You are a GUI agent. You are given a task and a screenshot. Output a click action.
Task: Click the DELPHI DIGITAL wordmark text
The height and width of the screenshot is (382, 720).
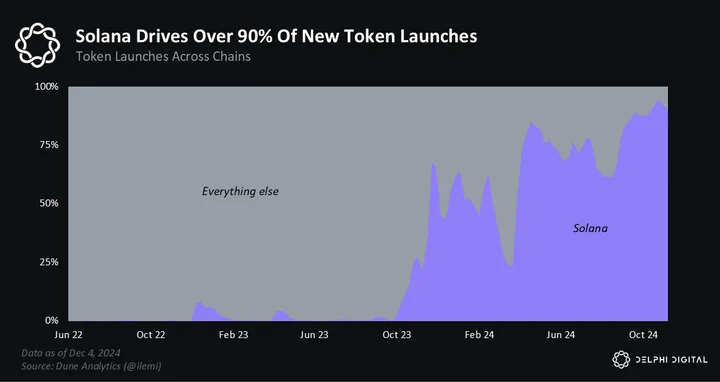click(671, 360)
